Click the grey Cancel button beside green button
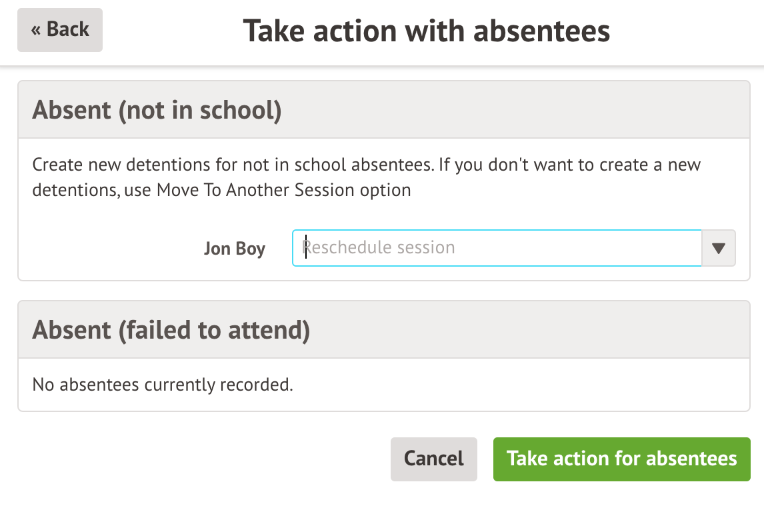Viewport: 764px width, 532px height. coord(433,459)
